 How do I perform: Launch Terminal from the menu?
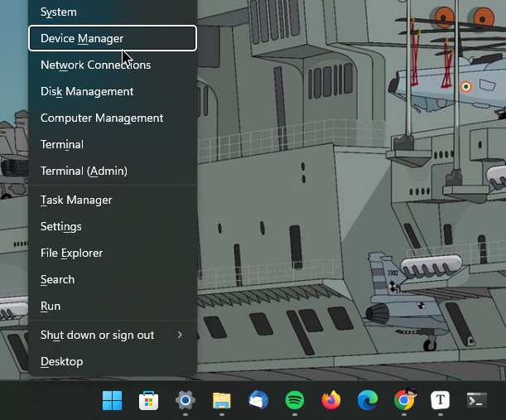pyautogui.click(x=113, y=144)
